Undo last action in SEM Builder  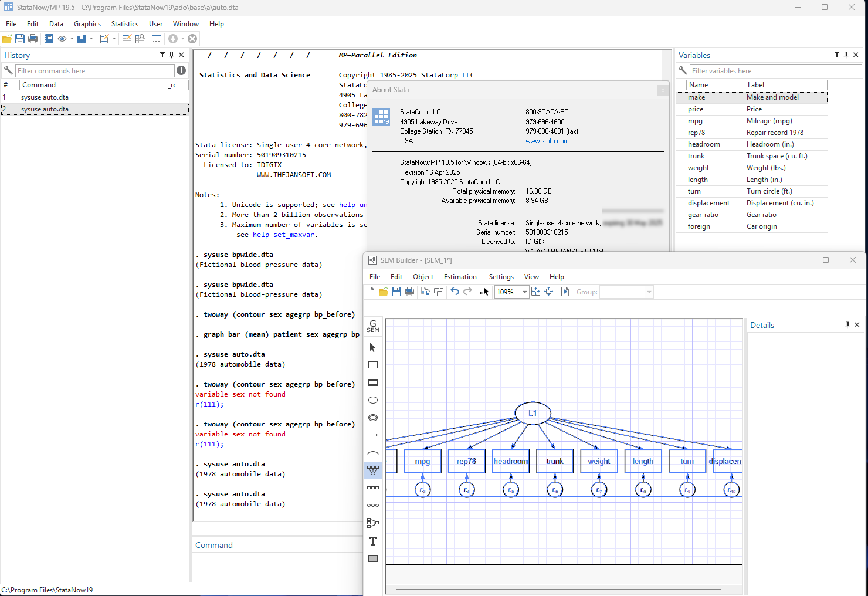click(x=455, y=292)
